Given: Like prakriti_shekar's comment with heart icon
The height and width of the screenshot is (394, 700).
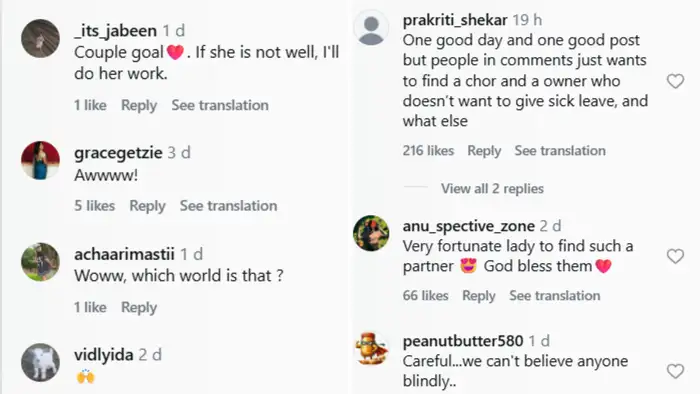Looking at the screenshot, I should point(675,81).
